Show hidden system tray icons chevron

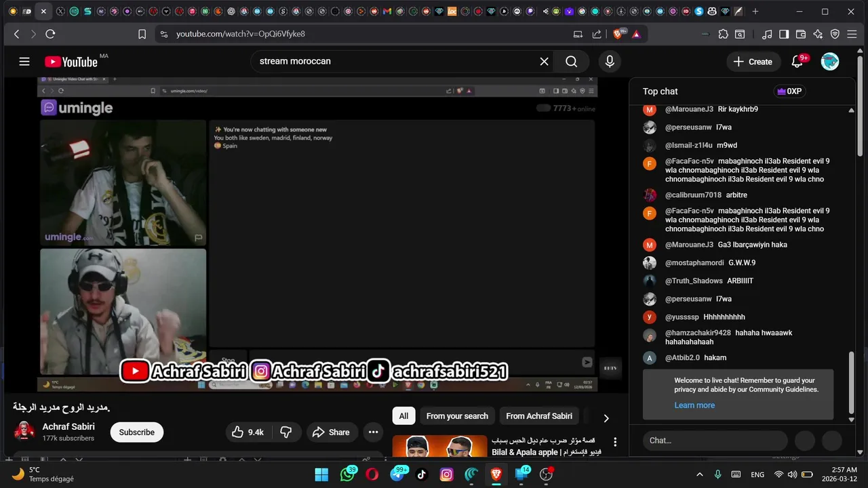coord(700,474)
